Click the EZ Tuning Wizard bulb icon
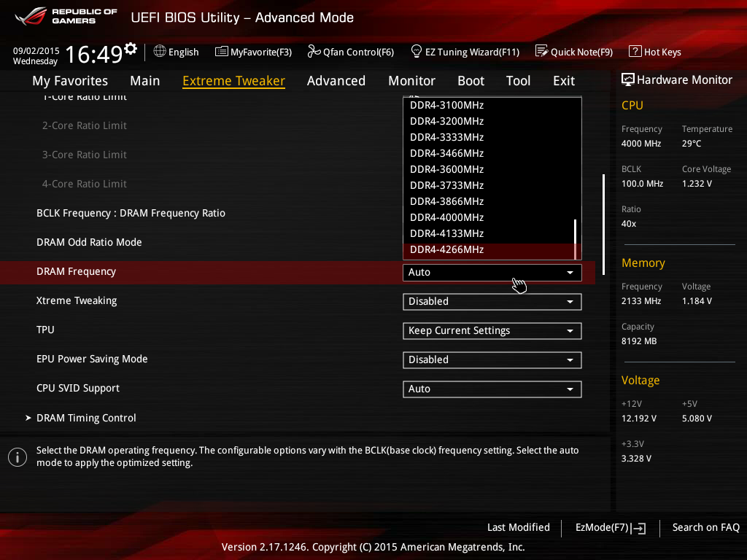Screen dimensions: 747x560 (417, 51)
